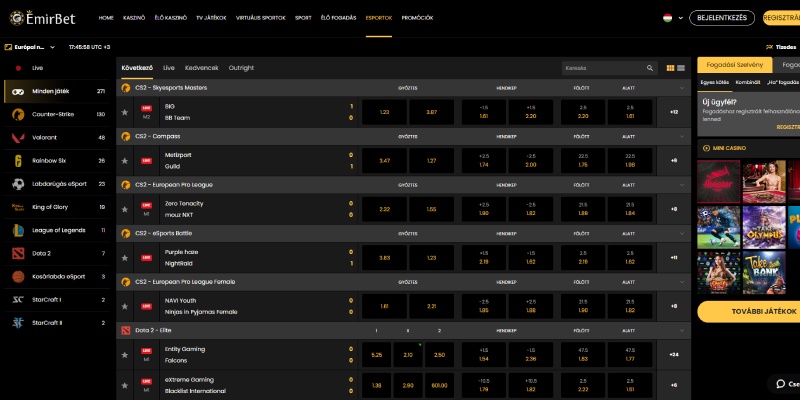The width and height of the screenshot is (800, 400).
Task: Favorite the NAVI Youth match
Action: pos(124,306)
